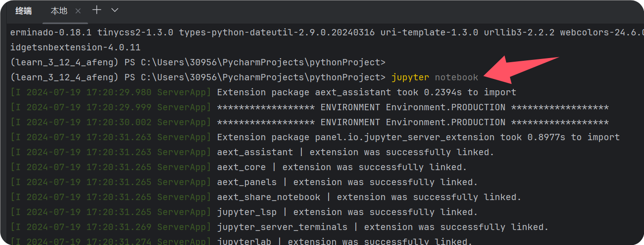This screenshot has width=644, height=245.
Task: Click the 'aext_panels | extension was successfully linked.' line
Action: 244,182
